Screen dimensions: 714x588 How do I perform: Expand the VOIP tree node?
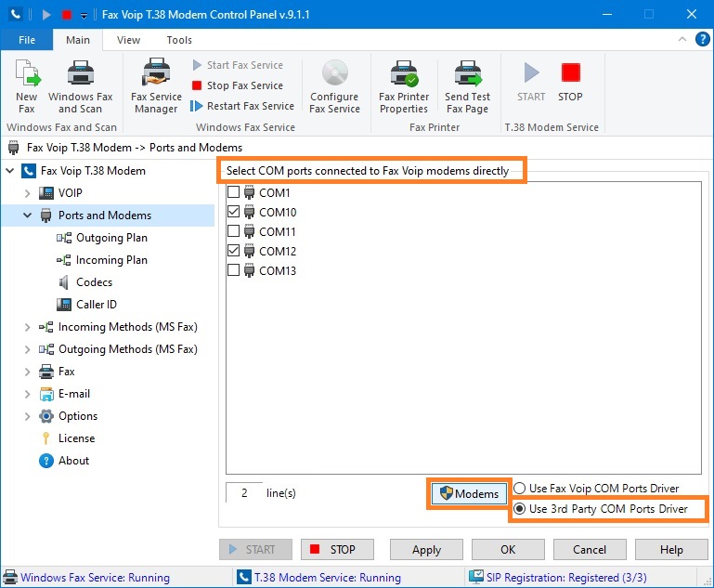coord(27,193)
